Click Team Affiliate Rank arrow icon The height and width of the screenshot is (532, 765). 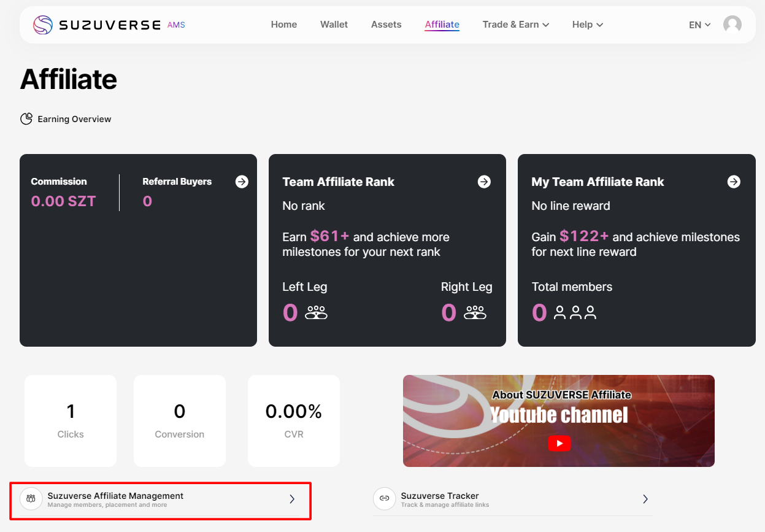pos(484,182)
